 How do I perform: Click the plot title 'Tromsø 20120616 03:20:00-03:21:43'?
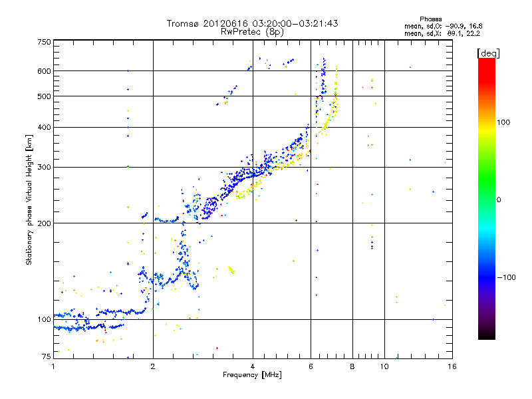click(252, 23)
